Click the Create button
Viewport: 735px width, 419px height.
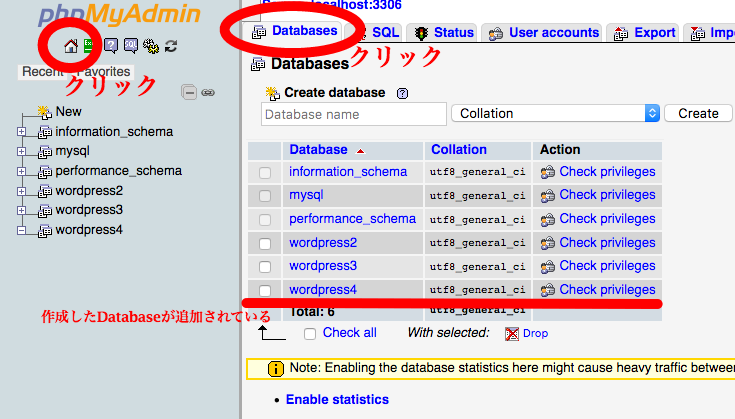(698, 113)
